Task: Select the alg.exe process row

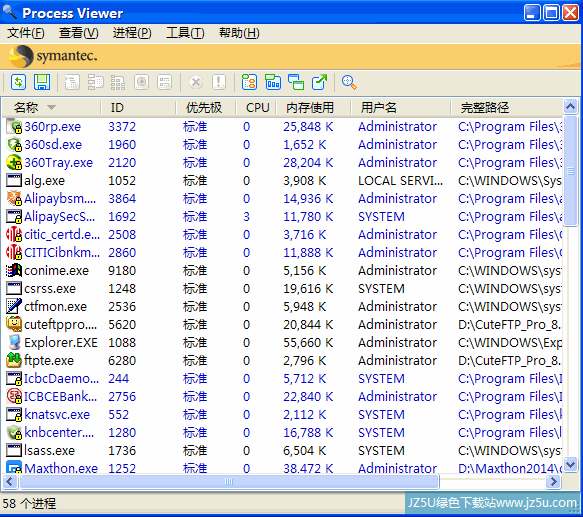Action: click(x=283, y=181)
